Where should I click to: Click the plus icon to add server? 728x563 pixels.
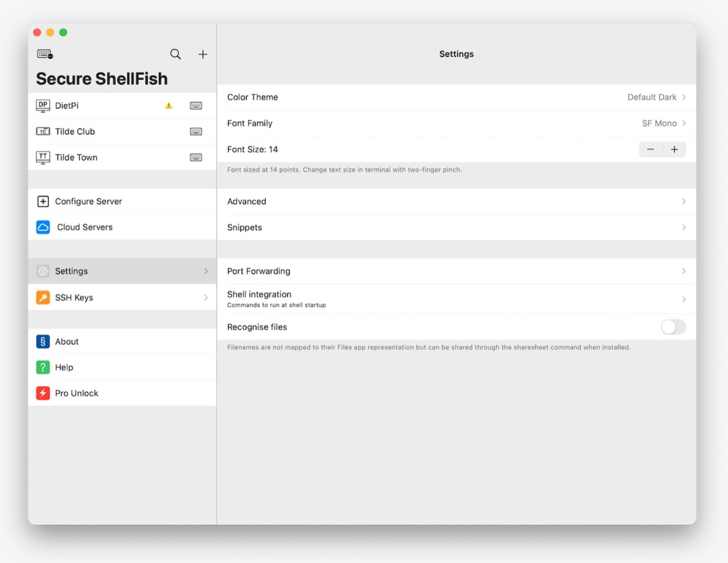click(x=203, y=55)
